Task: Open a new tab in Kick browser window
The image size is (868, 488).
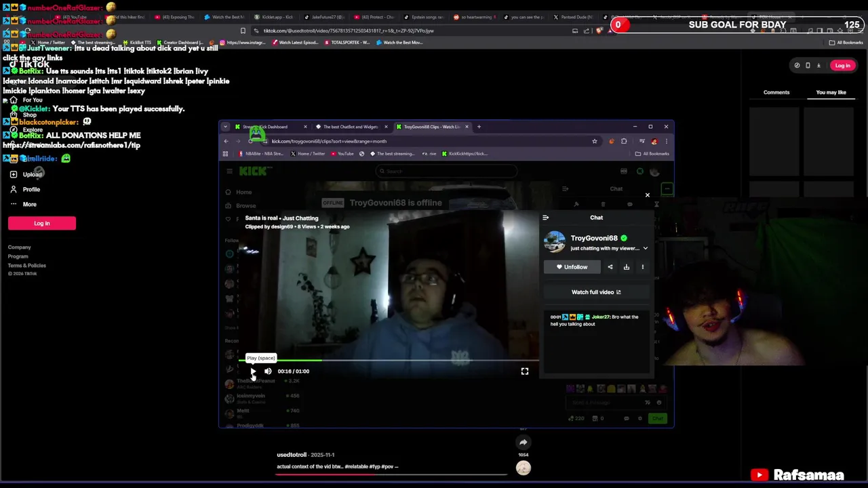Action: (479, 127)
